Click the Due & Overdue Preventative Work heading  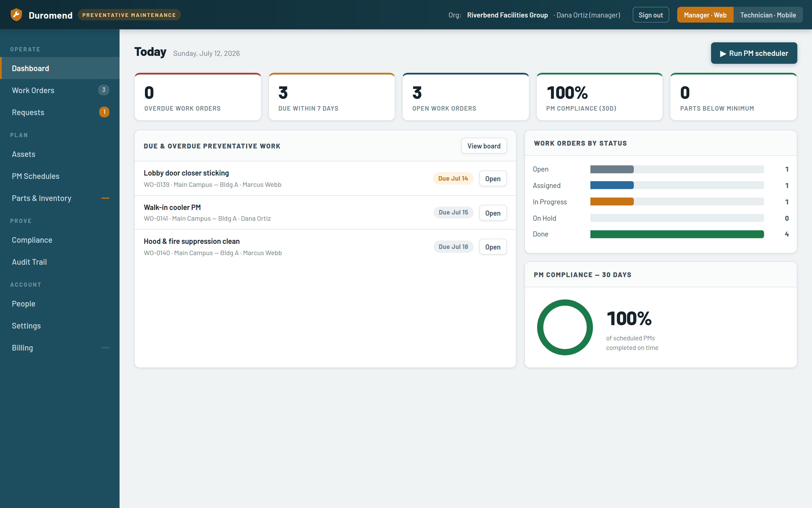point(212,146)
